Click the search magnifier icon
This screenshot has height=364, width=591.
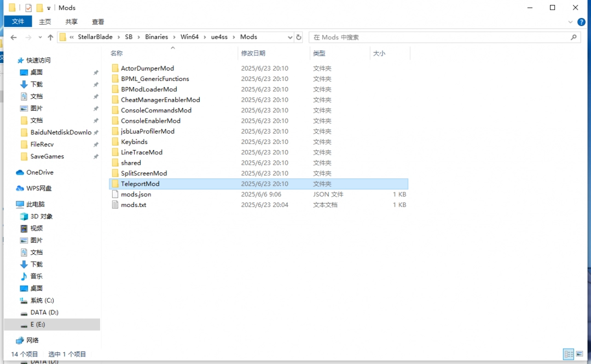point(573,37)
